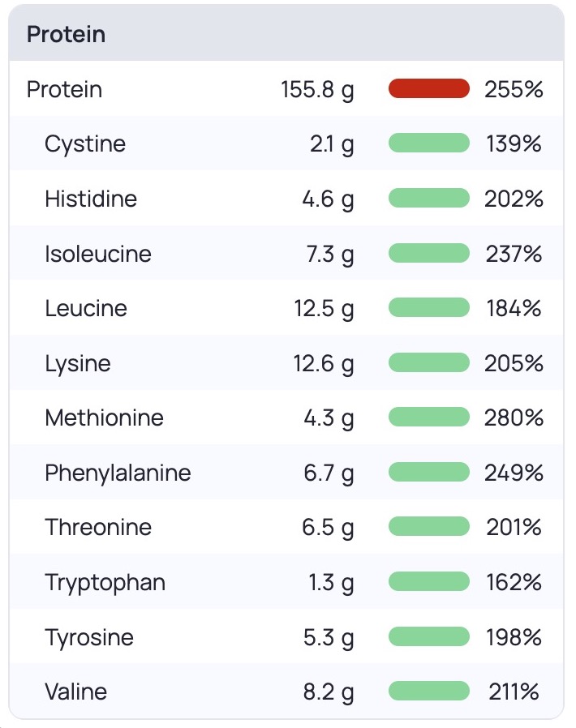Select the Tyrosine nutrient label
Screen dimensions: 576x728
coord(89,637)
